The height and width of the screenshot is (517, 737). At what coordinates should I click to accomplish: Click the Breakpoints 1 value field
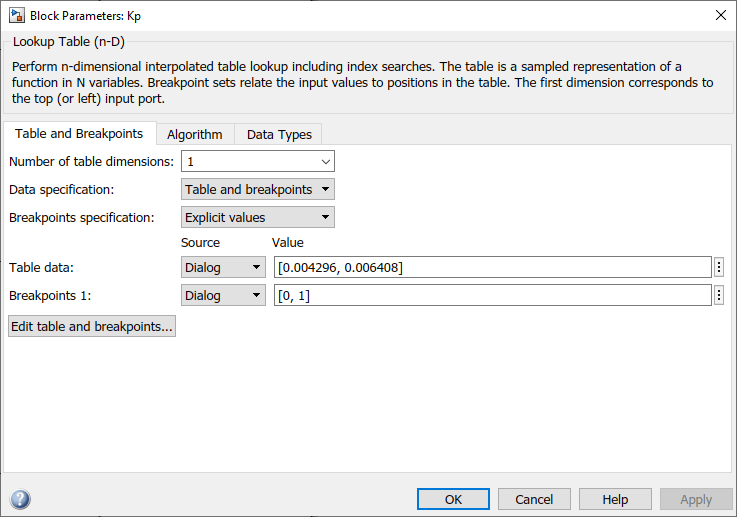pos(492,295)
